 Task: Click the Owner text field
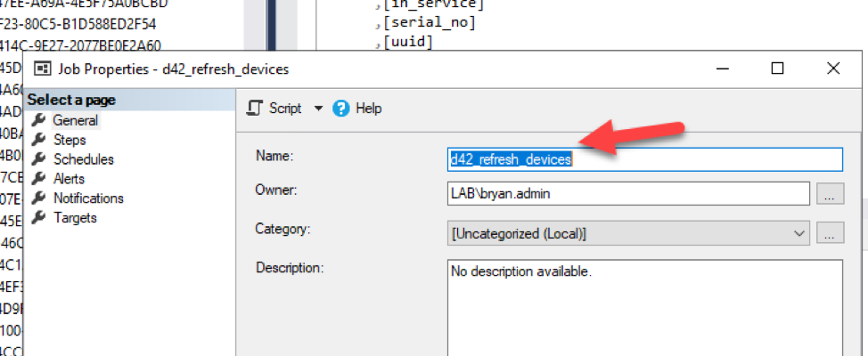pos(628,193)
